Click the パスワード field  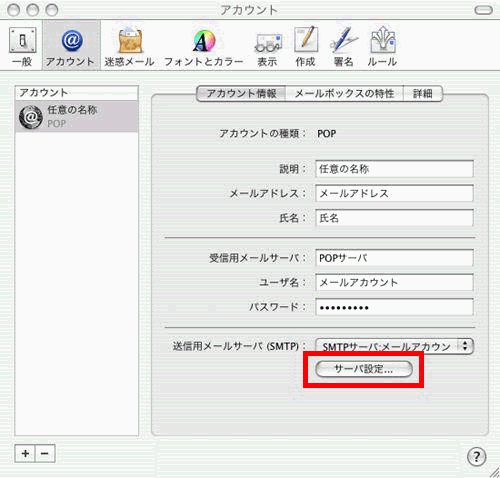394,307
